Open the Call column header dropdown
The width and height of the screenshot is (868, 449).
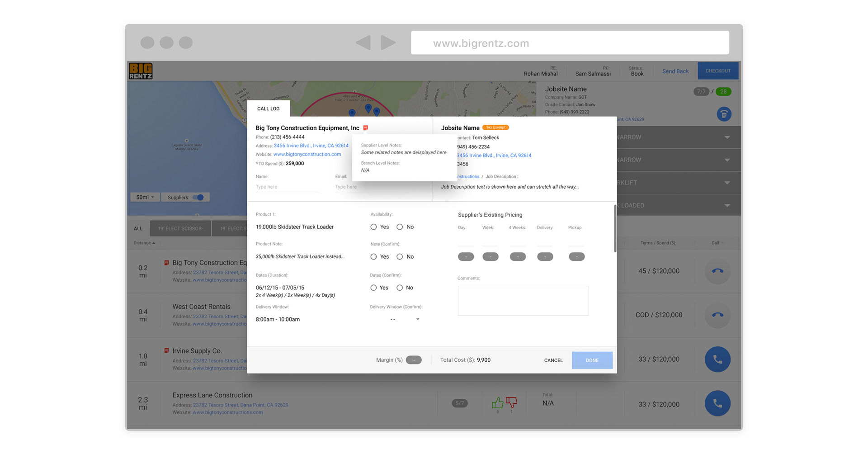(717, 243)
